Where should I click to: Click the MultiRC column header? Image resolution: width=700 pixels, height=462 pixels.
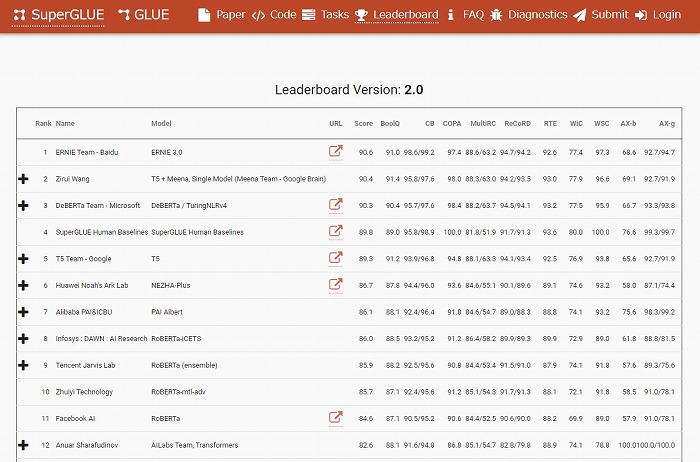point(483,124)
